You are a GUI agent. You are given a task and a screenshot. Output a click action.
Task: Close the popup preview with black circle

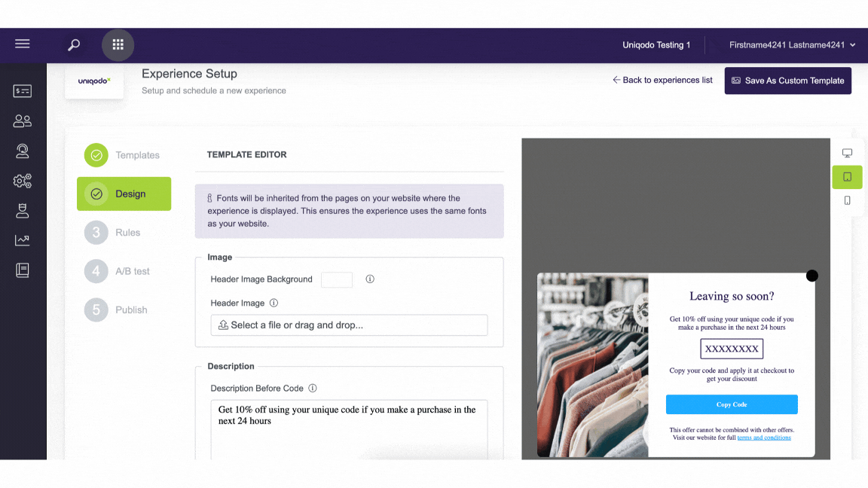tap(812, 276)
